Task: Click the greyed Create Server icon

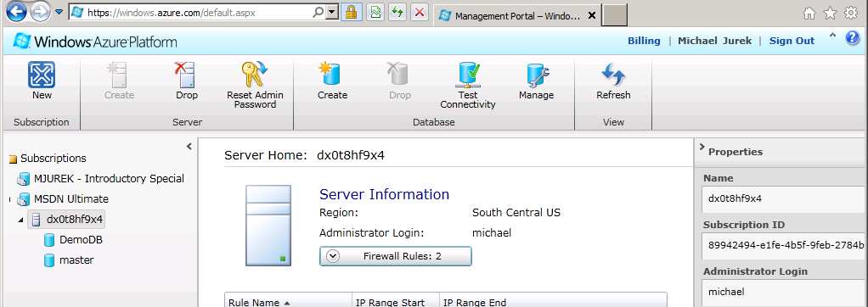Action: click(118, 75)
